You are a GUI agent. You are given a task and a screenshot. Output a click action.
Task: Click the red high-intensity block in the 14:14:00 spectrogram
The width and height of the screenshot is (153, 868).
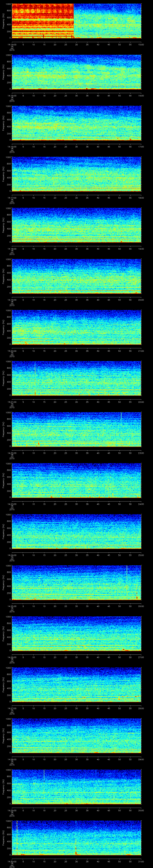43,21
